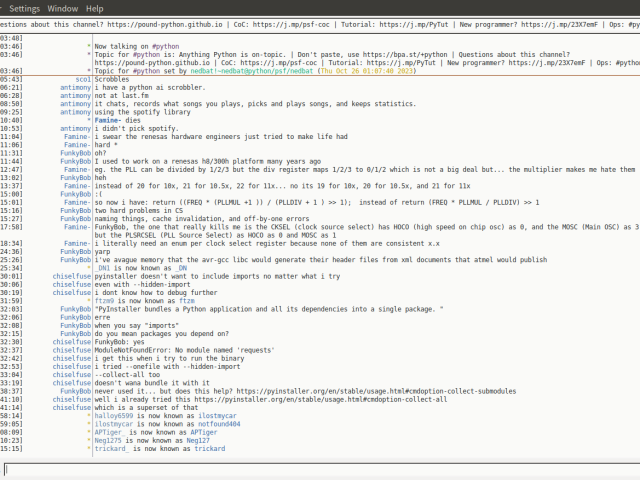Select FunkyBob nick beside 'heh'
The width and height of the screenshot is (640, 480).
(76, 178)
